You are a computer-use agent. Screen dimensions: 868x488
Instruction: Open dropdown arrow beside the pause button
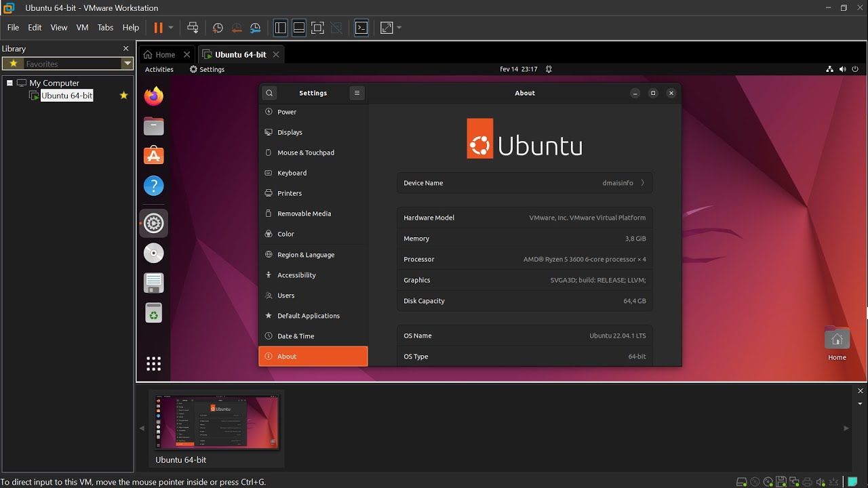click(171, 28)
